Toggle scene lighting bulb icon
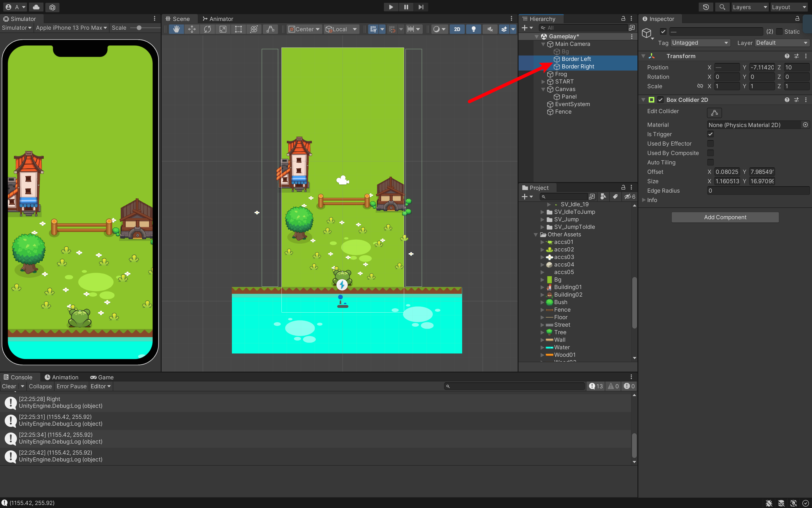The image size is (812, 508). [473, 29]
